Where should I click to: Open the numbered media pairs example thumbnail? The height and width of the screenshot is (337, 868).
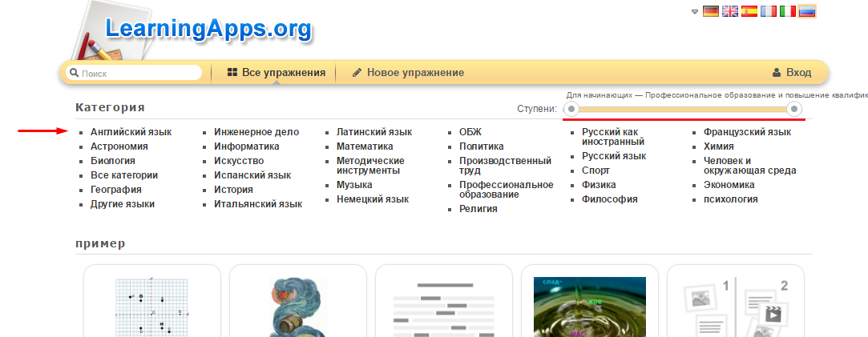pyautogui.click(x=736, y=301)
